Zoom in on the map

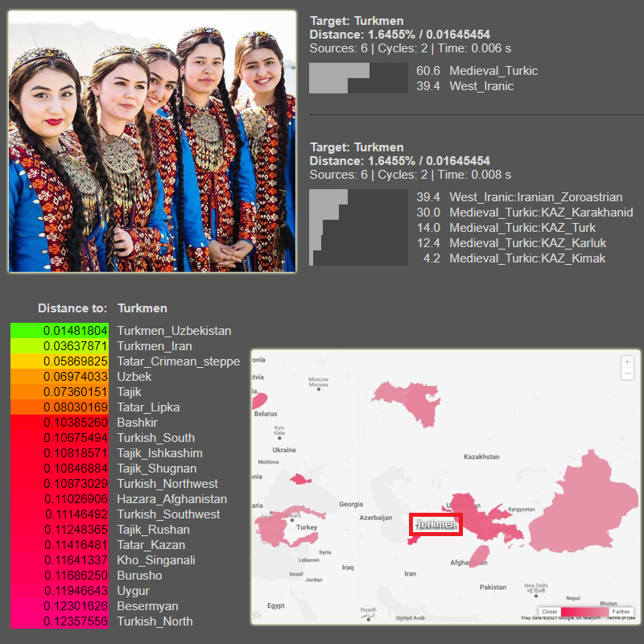pos(628,361)
